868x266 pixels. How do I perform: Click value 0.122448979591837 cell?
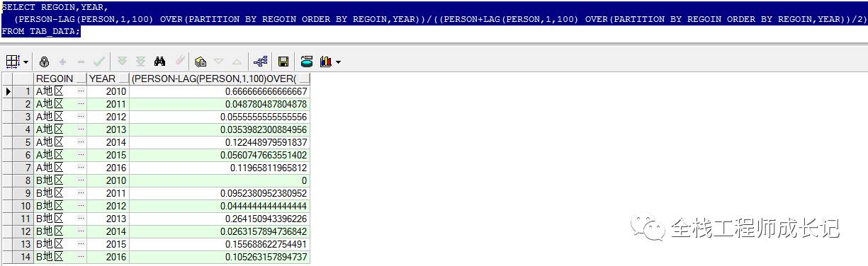coord(220,142)
